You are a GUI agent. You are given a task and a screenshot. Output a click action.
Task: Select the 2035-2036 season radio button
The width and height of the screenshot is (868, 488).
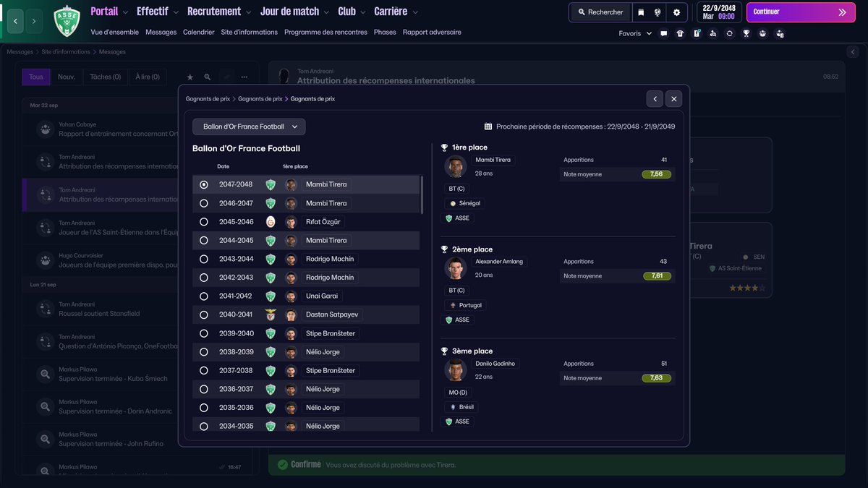pyautogui.click(x=204, y=408)
